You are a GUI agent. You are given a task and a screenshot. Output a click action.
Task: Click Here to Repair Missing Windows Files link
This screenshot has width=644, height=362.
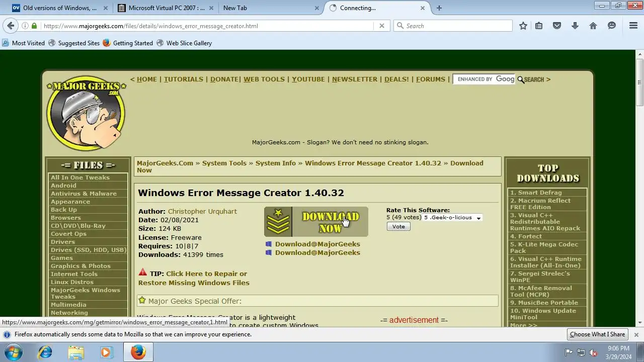coord(194,278)
